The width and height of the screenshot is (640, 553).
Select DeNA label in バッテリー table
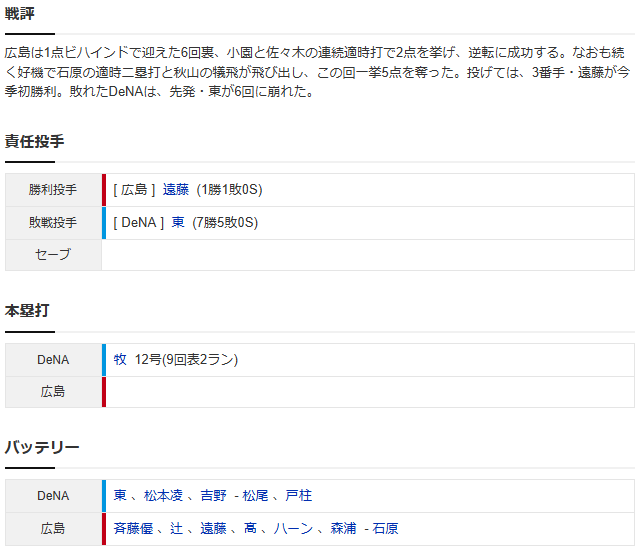point(53,495)
